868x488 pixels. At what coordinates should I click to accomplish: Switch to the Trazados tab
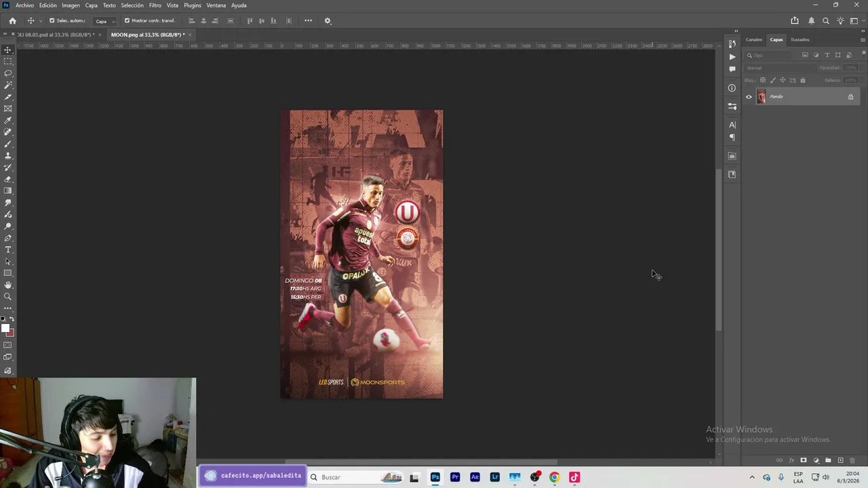click(800, 39)
